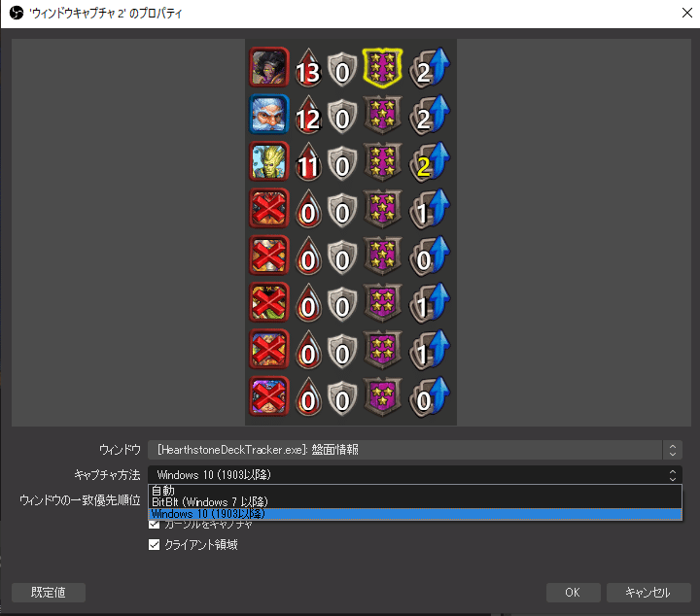Select Windows 10 (1903以降) highlighted option
This screenshot has height=616, width=700.
point(415,514)
